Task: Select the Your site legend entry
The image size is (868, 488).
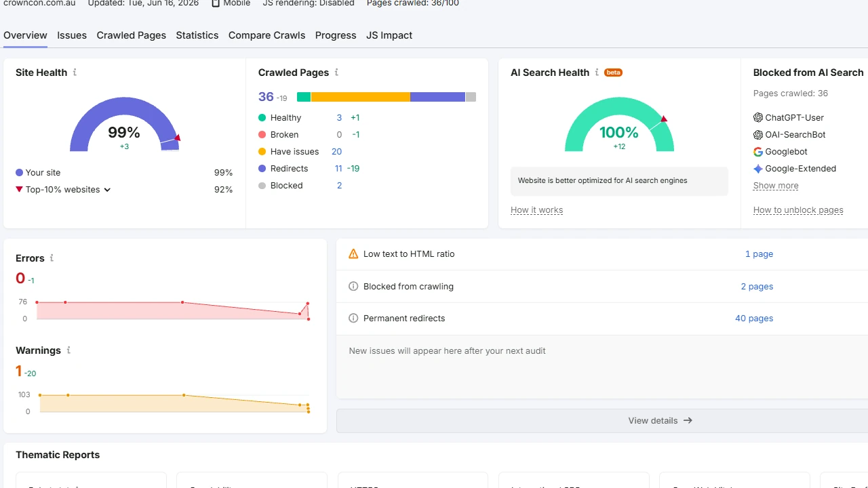Action: [38, 172]
